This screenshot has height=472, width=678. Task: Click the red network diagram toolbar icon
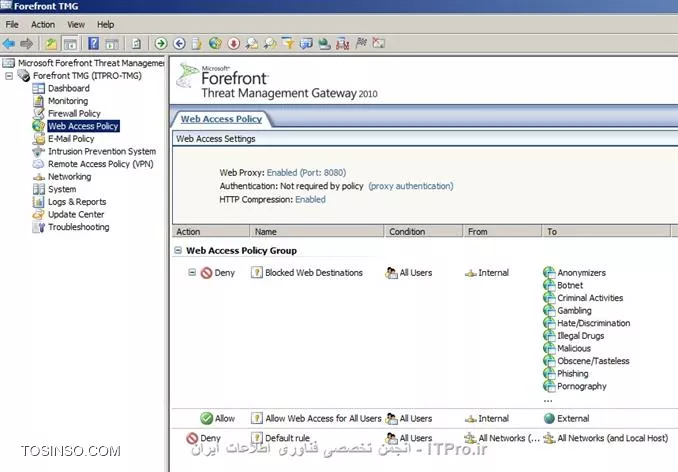[342, 44]
